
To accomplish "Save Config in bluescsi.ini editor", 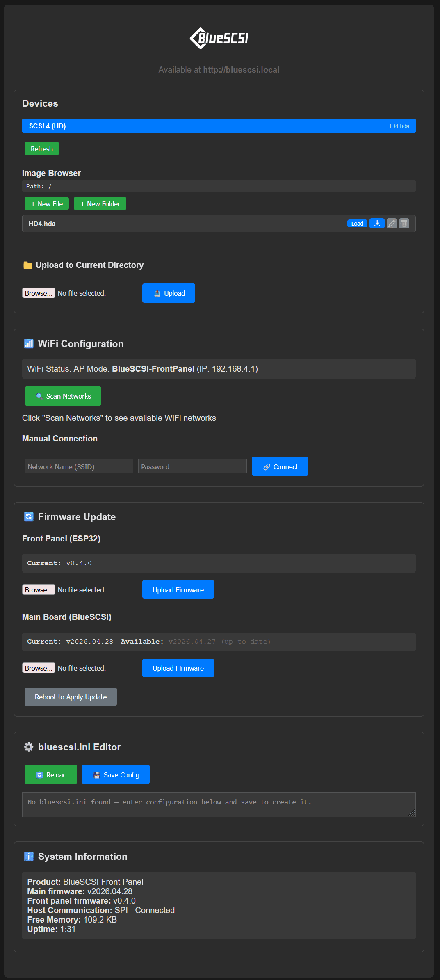I will pos(116,774).
